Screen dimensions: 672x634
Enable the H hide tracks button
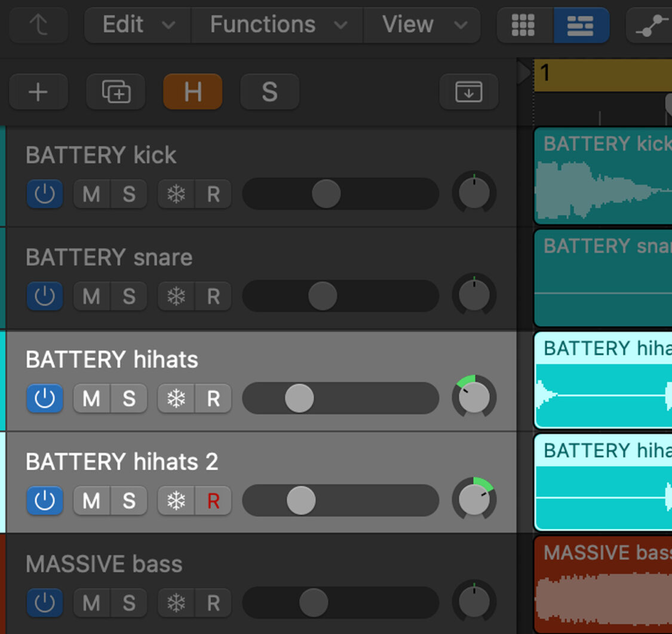tap(192, 92)
